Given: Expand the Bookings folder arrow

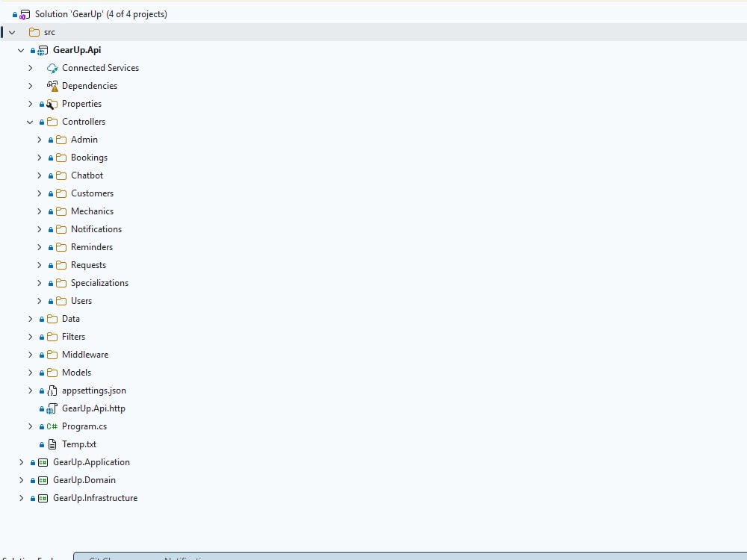Looking at the screenshot, I should coord(39,158).
